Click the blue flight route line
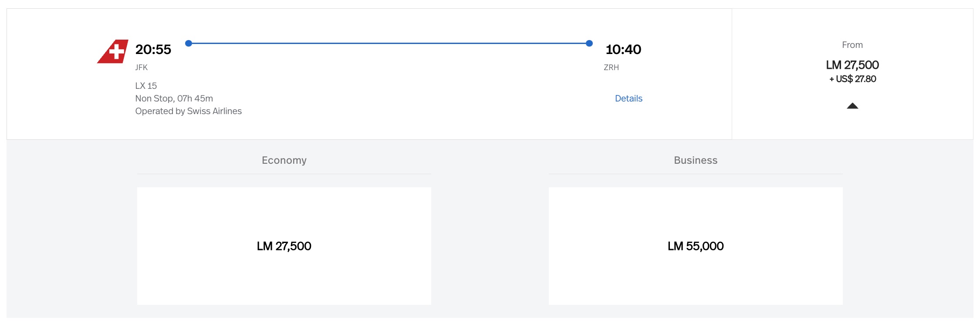Screen dimensions: 980x324 389,43
